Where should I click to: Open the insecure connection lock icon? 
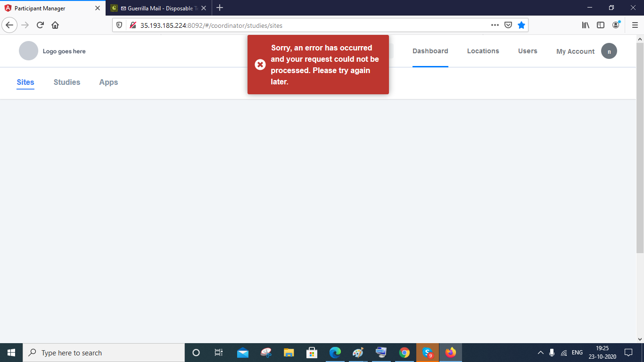tap(132, 25)
